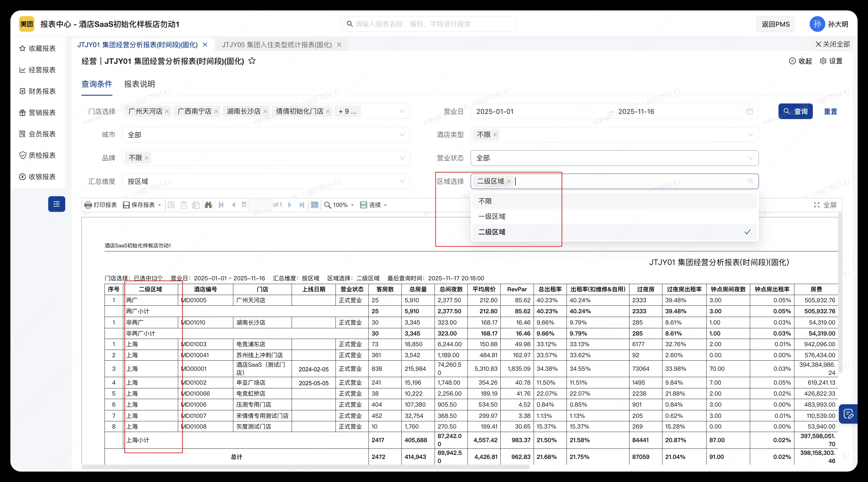Click the blue list icon on left sidebar

(56, 204)
